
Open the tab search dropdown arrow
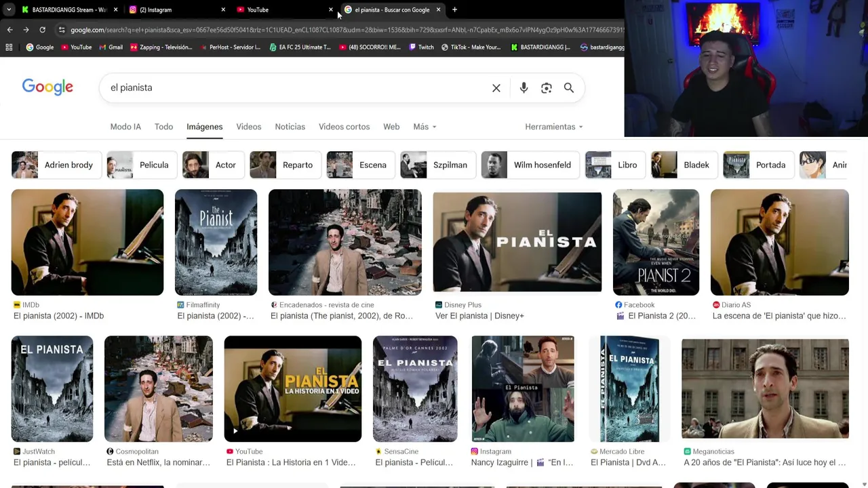[8, 9]
